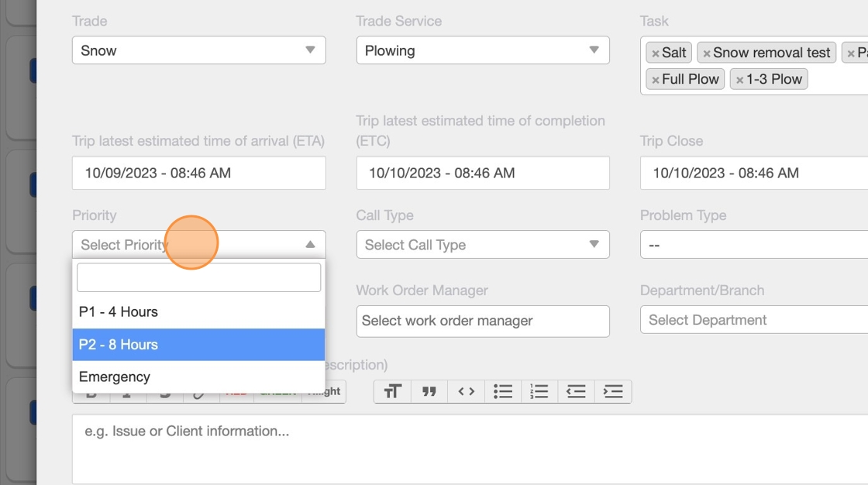The width and height of the screenshot is (868, 485).
Task: Choose P1 - 4 Hours priority option
Action: 198,312
